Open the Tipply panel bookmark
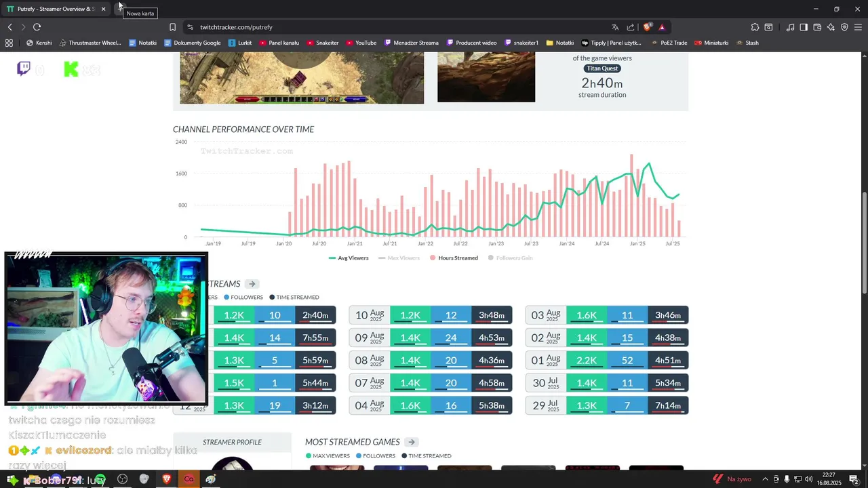Image resolution: width=868 pixels, height=488 pixels. pyautogui.click(x=611, y=43)
